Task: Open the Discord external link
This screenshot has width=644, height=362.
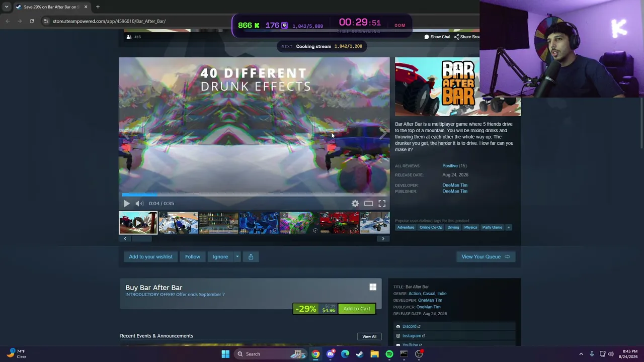Action: pos(411,326)
